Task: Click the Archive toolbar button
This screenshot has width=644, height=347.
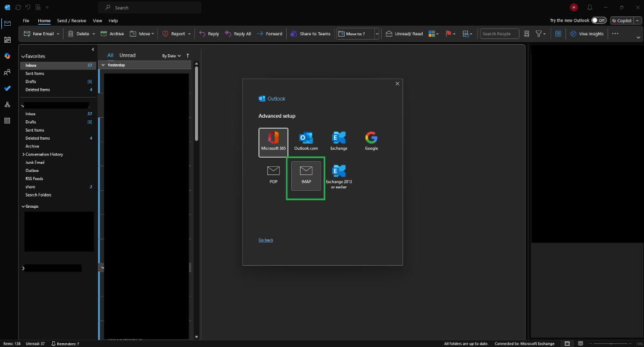Action: pyautogui.click(x=112, y=34)
